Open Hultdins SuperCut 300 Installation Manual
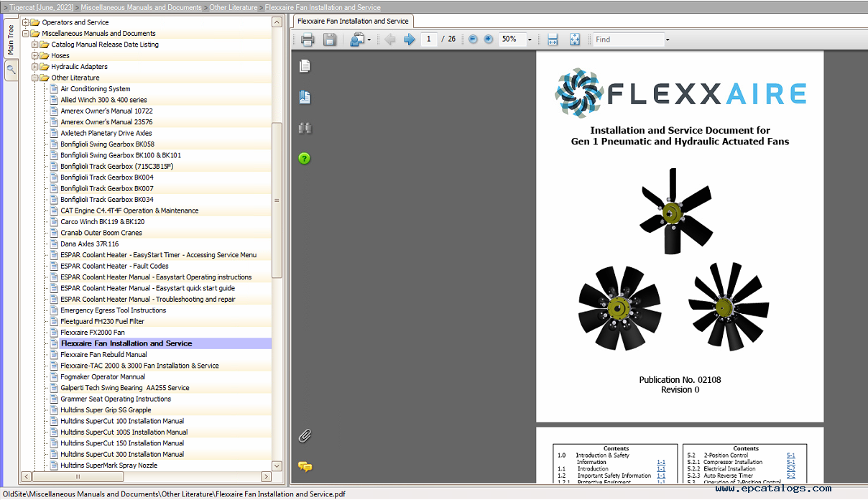 point(122,454)
